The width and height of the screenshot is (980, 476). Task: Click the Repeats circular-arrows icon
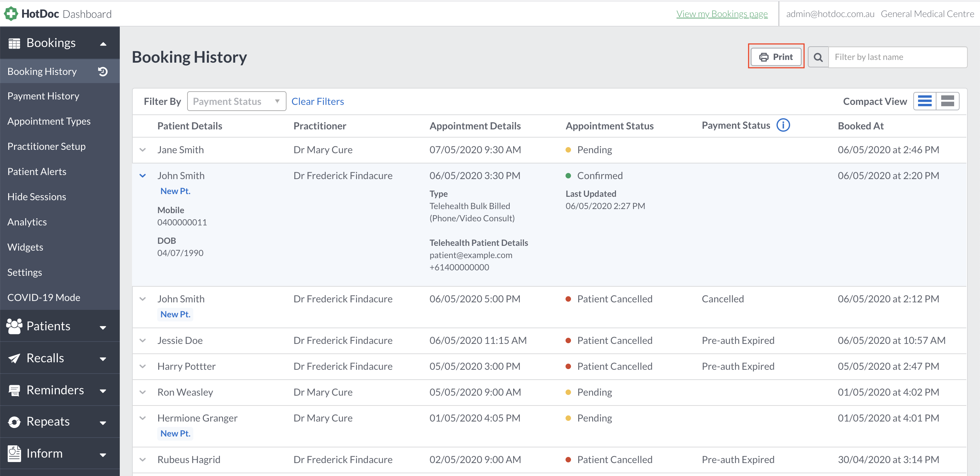pyautogui.click(x=14, y=422)
